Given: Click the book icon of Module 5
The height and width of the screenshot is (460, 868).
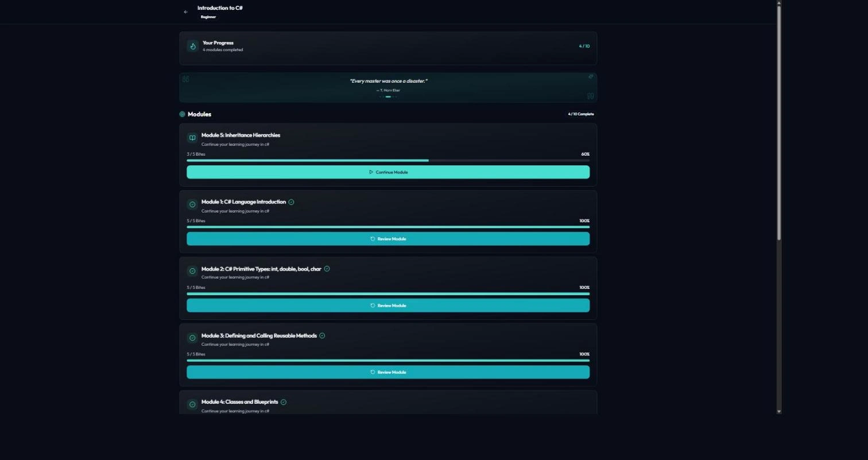Looking at the screenshot, I should tap(192, 138).
